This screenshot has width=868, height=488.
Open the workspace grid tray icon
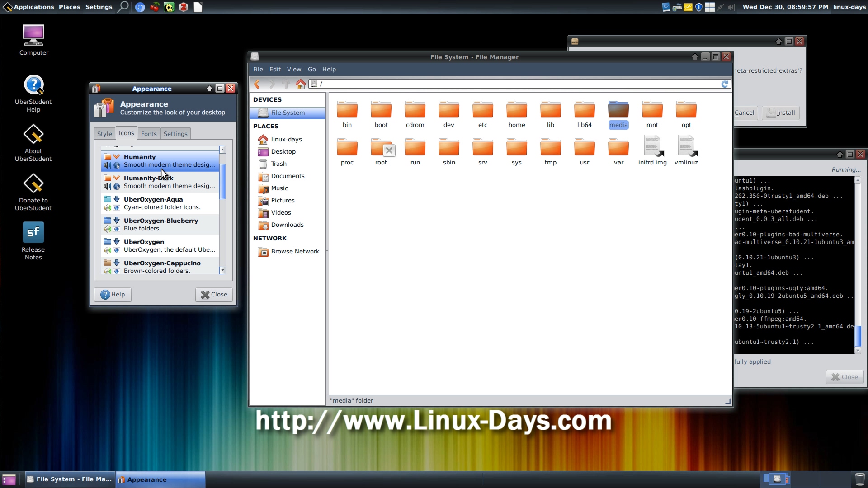click(x=710, y=7)
